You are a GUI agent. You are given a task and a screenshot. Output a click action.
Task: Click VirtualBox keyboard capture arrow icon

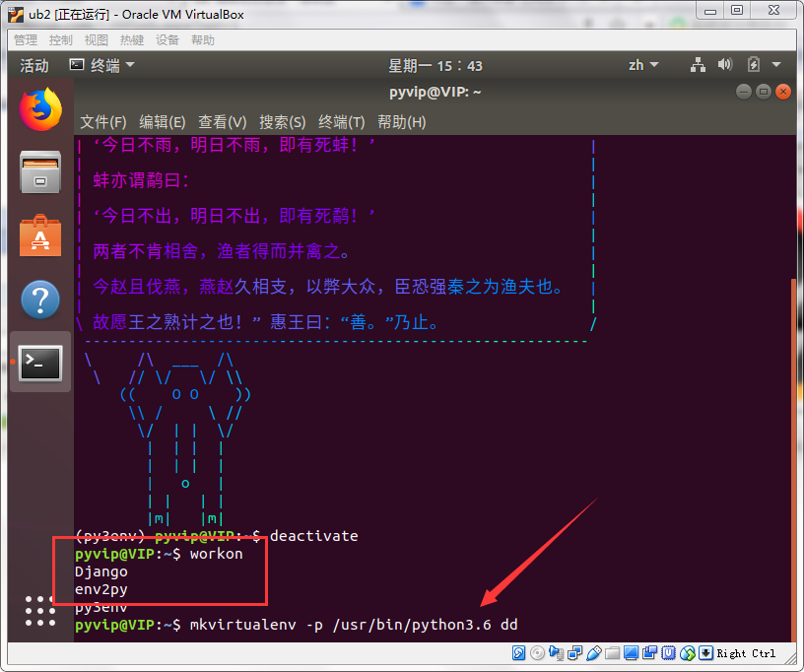click(706, 653)
